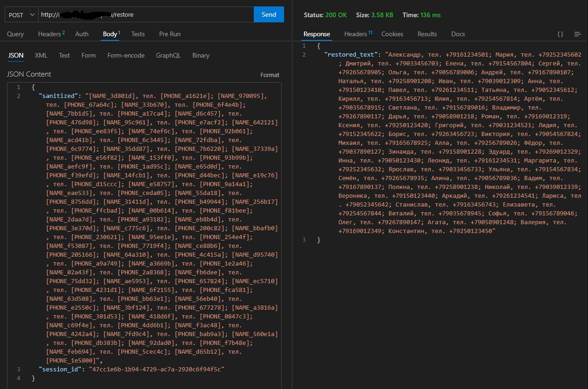Screen dimensions: 588x389
Task: View the Cookies tab
Action: pyautogui.click(x=392, y=34)
